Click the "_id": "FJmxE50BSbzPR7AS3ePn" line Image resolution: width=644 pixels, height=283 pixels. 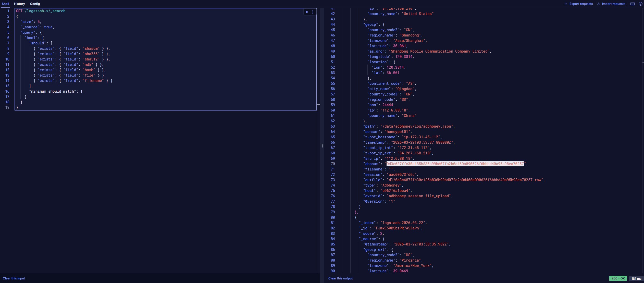[x=391, y=228]
